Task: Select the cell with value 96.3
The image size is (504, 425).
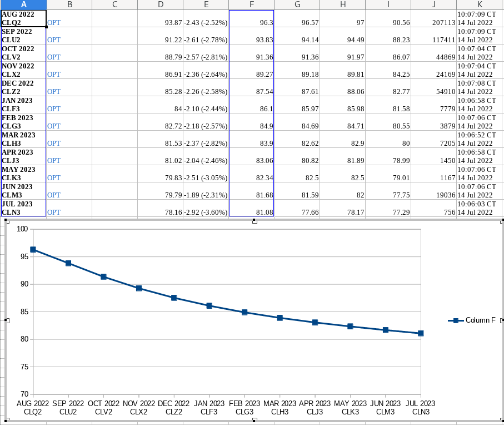Action: (x=251, y=23)
